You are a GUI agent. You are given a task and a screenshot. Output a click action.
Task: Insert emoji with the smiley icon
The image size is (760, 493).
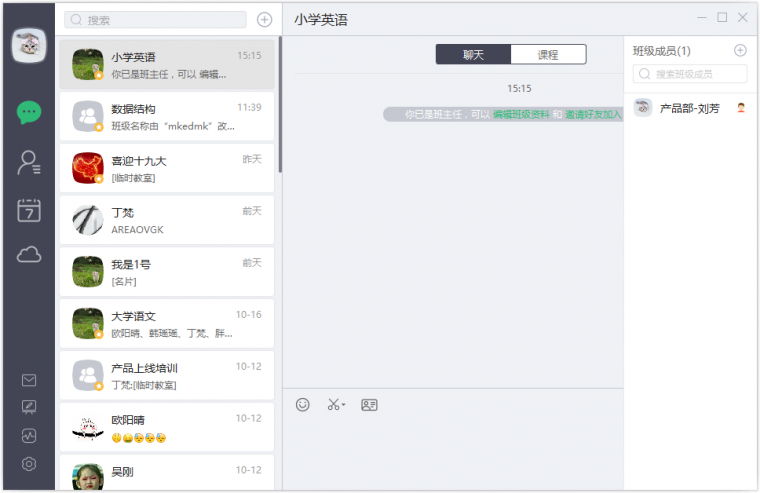pos(303,405)
